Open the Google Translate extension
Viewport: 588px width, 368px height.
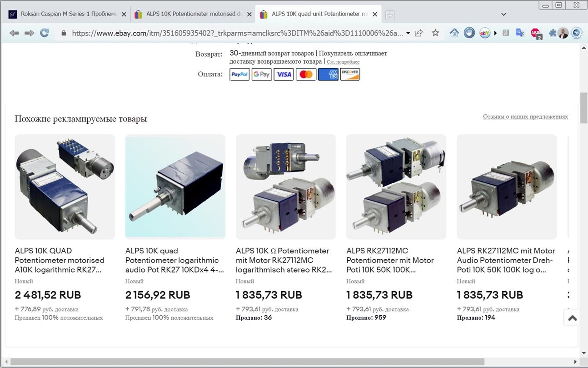[x=520, y=33]
